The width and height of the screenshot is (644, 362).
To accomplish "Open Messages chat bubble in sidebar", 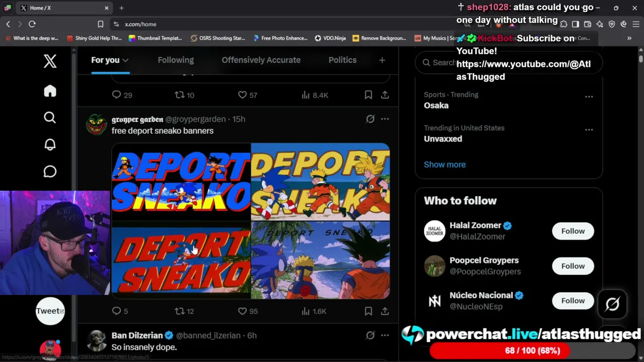I will pos(50,171).
